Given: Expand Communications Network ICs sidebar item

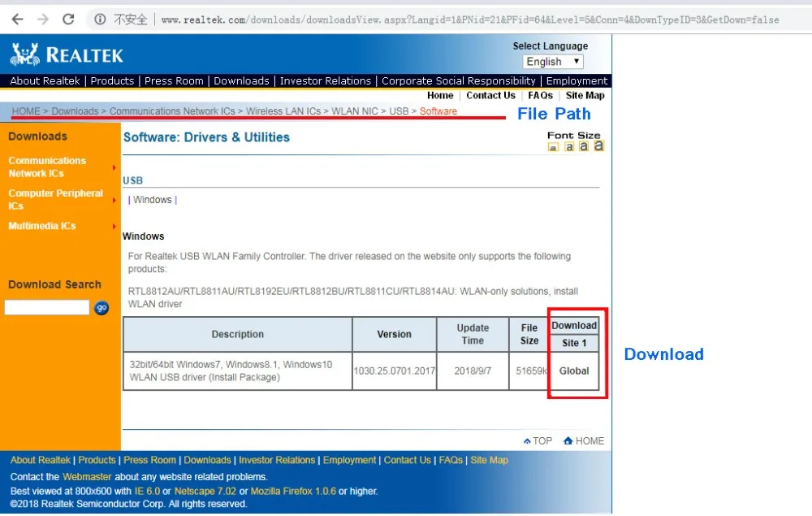Looking at the screenshot, I should coord(46,167).
